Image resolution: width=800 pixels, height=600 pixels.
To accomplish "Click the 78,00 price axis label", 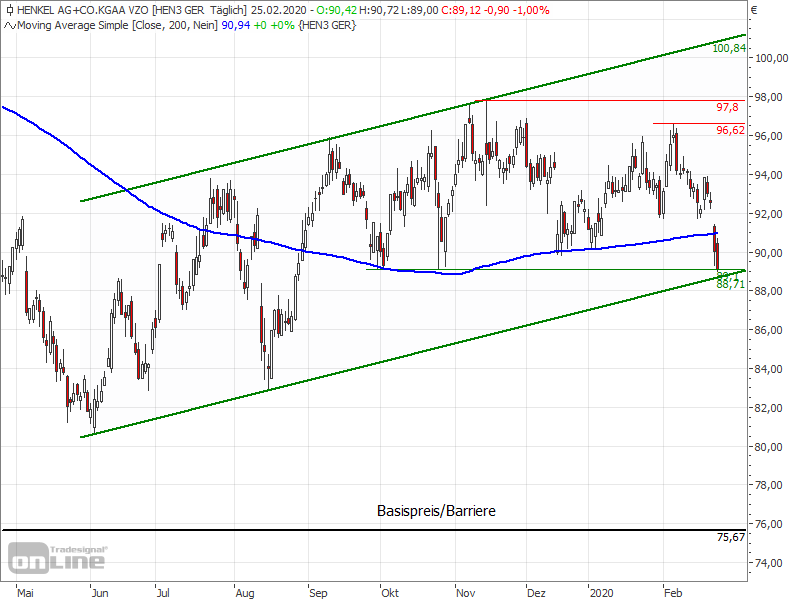I will coord(768,485).
